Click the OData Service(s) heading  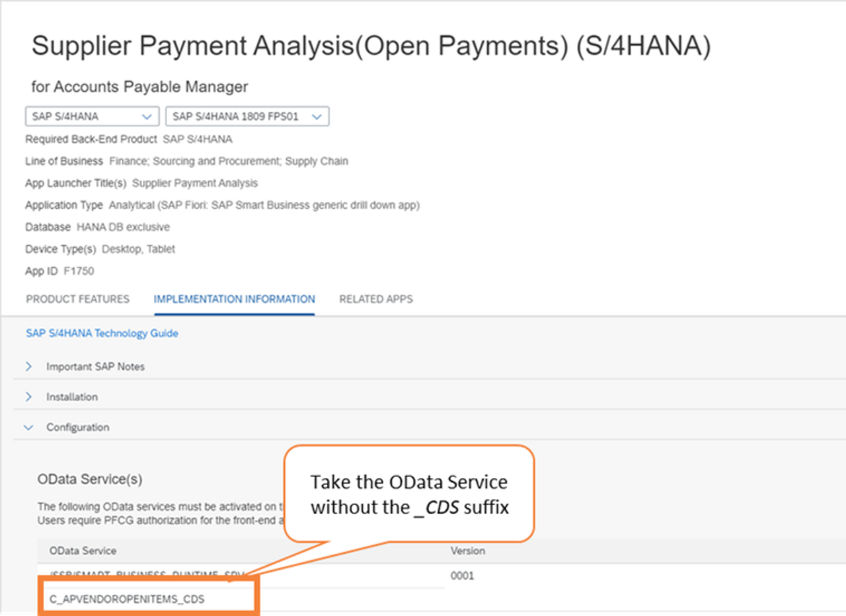pos(90,479)
